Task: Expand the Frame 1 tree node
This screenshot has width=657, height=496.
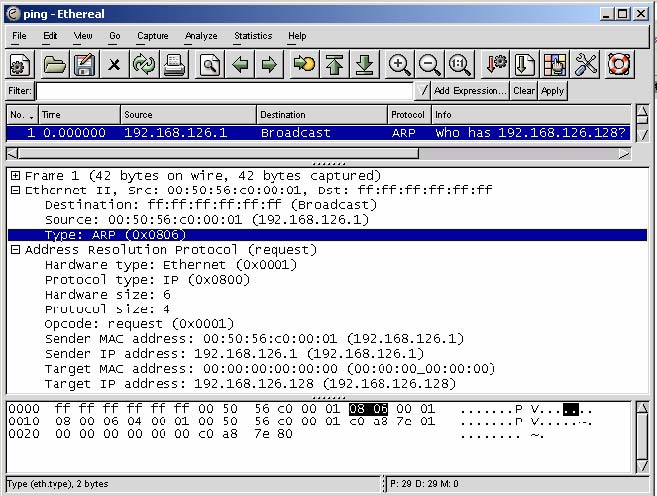Action: tap(16, 176)
